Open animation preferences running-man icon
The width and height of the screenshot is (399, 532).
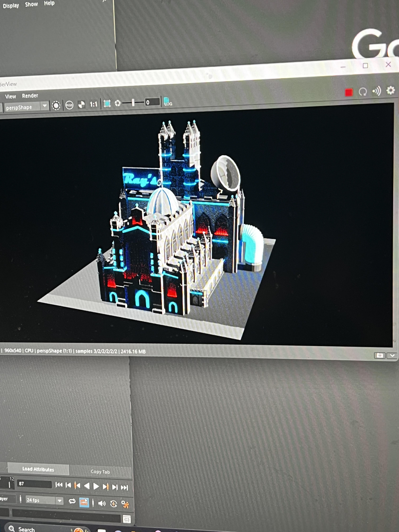(x=125, y=504)
